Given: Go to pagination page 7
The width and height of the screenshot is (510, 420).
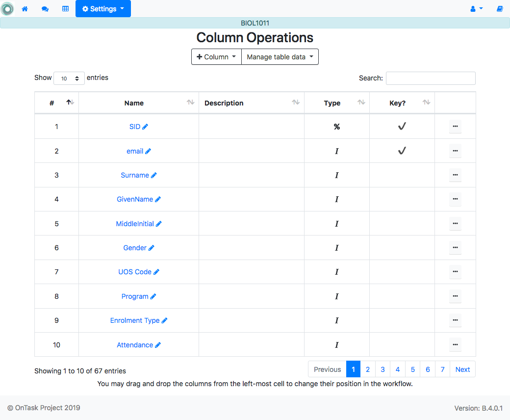Looking at the screenshot, I should [442, 369].
